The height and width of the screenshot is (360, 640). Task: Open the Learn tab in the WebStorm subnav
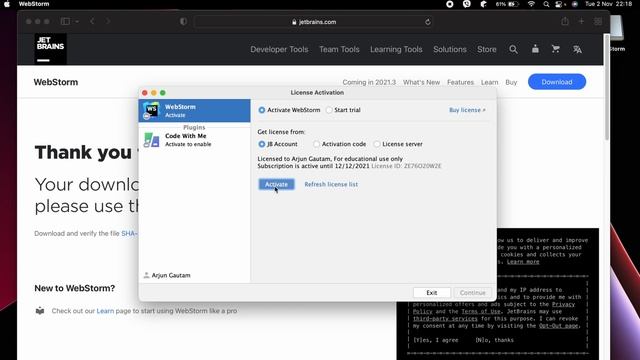[x=489, y=82]
